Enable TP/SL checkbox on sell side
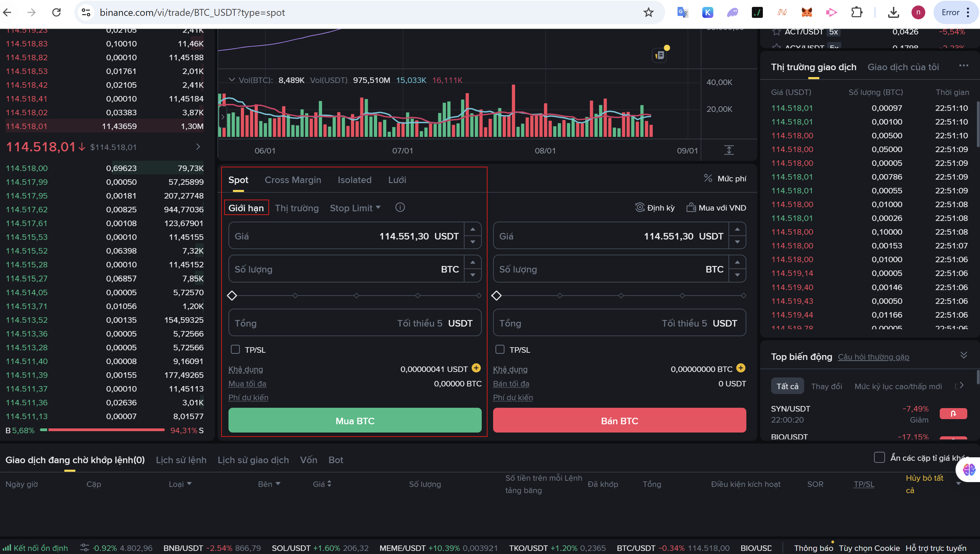The width and height of the screenshot is (980, 554). click(x=500, y=349)
